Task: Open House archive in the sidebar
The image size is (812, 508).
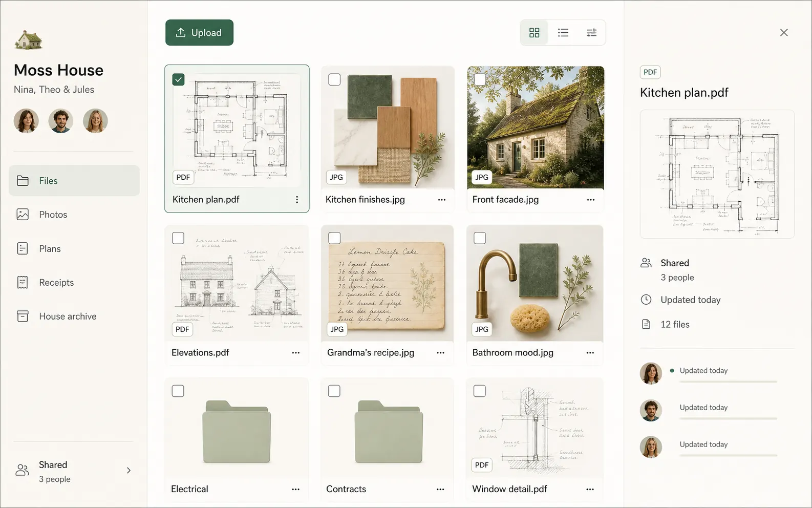Action: [74, 316]
